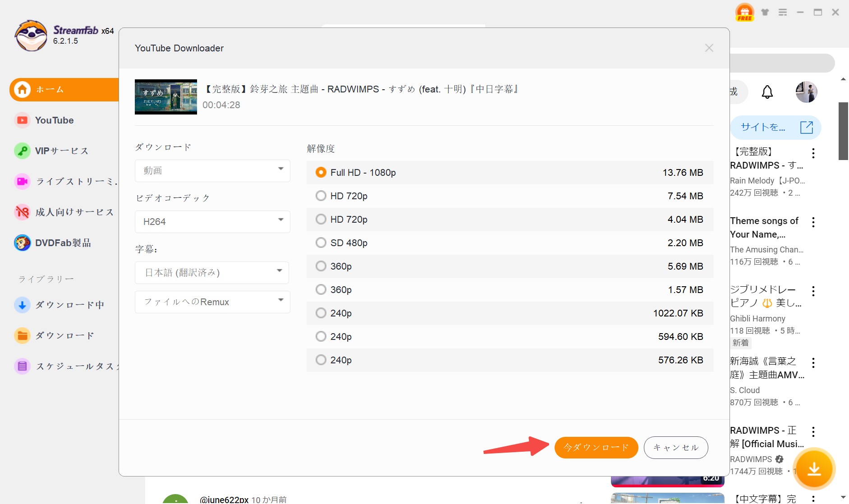This screenshot has width=849, height=504.
Task: Click the YouTube account avatar
Action: 806,92
